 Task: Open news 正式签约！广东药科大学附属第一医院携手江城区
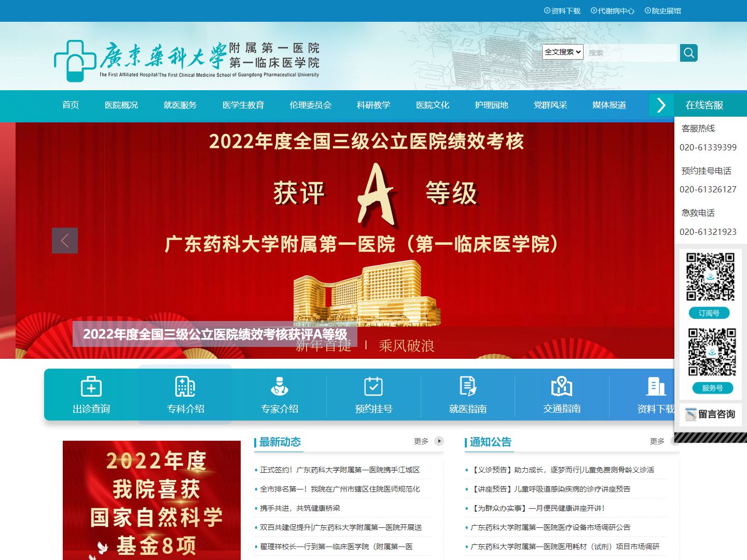tap(340, 470)
